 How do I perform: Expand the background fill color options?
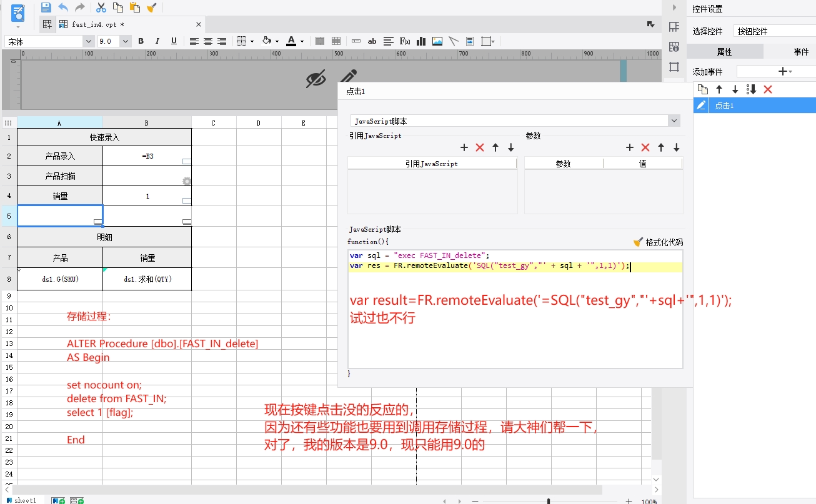(x=277, y=41)
